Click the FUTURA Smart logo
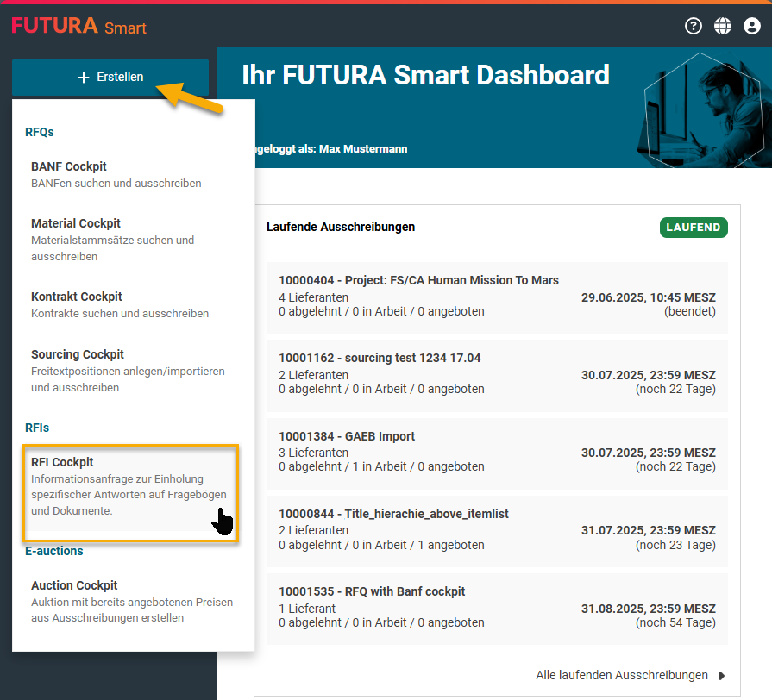Screen dimensions: 772x700 (78, 26)
